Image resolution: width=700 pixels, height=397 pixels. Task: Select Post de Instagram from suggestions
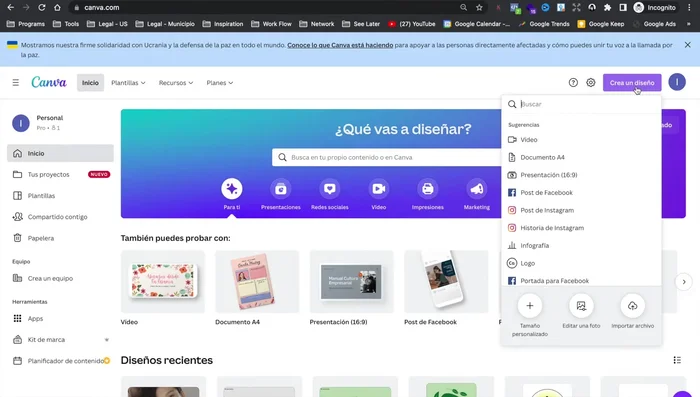tap(581, 210)
